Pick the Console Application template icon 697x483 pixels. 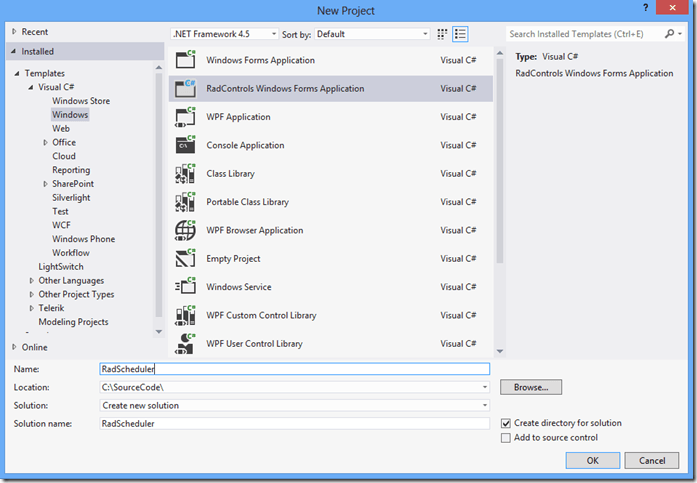pyautogui.click(x=185, y=145)
